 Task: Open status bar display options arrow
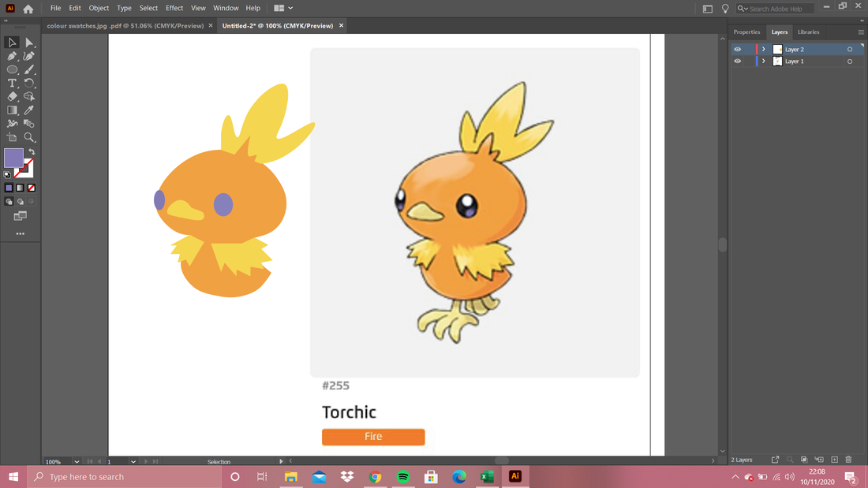281,461
